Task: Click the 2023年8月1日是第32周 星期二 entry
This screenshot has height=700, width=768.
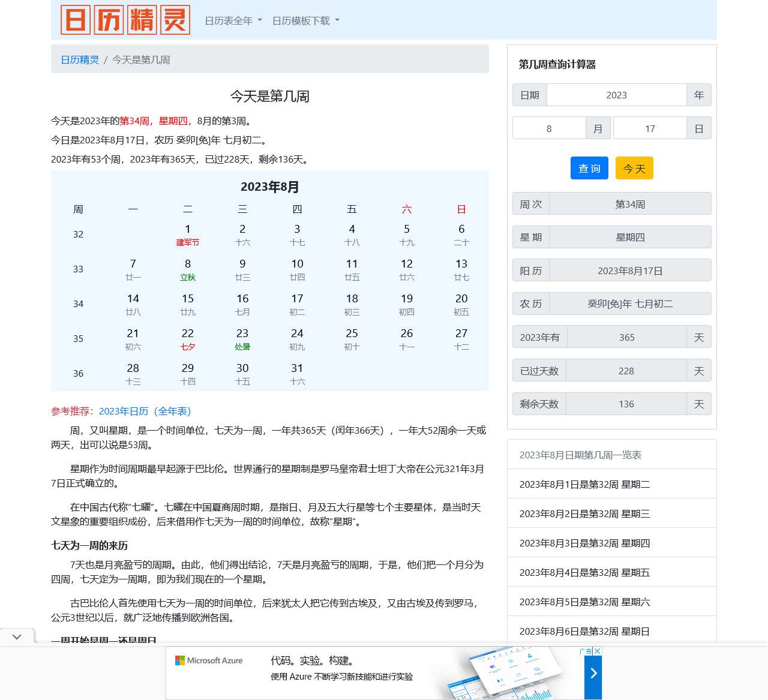Action: [585, 484]
